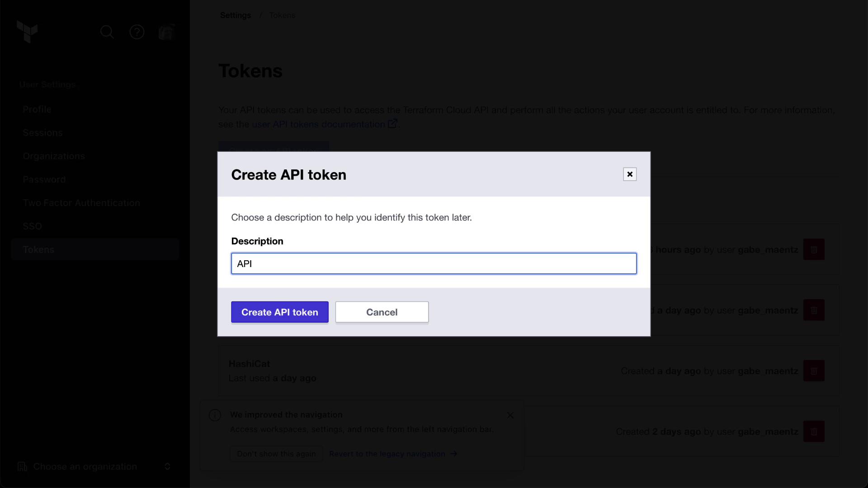Select the Tokens sidebar item

pyautogui.click(x=38, y=250)
